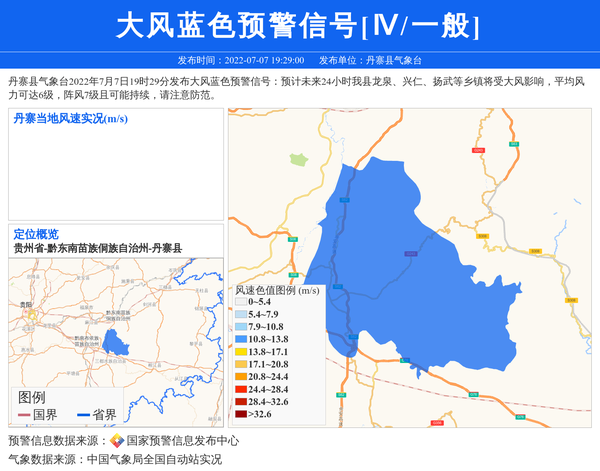600x471 pixels.
Task: Click the 风速色值图例 legend title
Action: click(x=277, y=290)
